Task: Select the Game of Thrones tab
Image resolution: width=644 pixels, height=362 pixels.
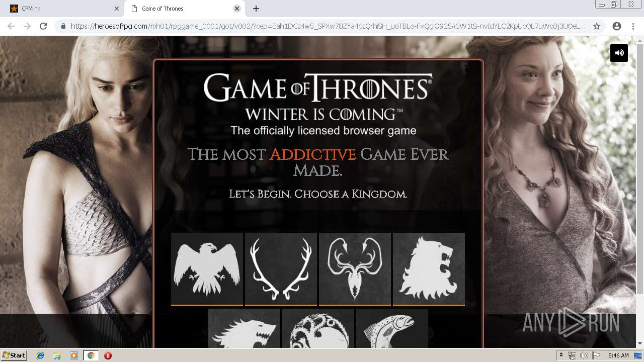Action: tap(184, 9)
